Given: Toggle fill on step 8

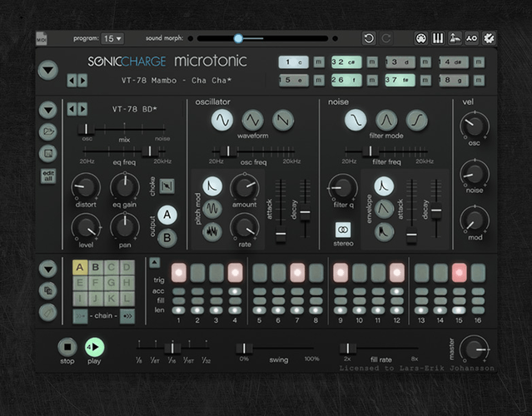Looking at the screenshot, I should [x=316, y=300].
